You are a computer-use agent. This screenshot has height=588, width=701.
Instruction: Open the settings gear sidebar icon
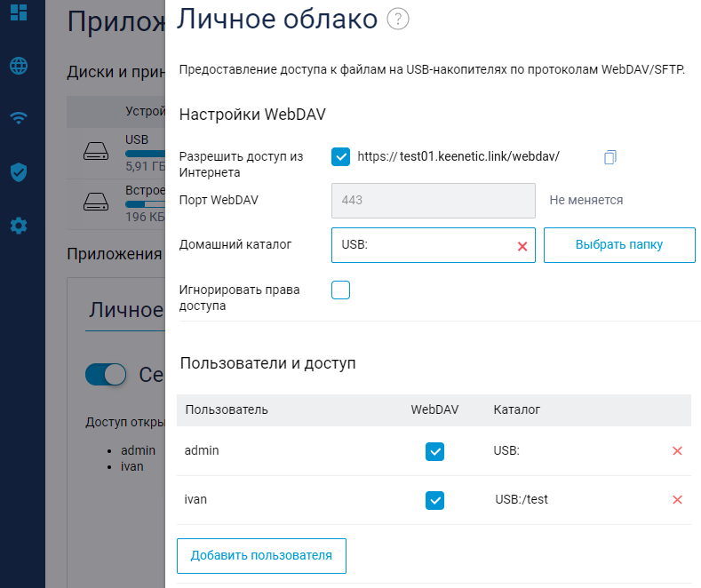(x=19, y=226)
